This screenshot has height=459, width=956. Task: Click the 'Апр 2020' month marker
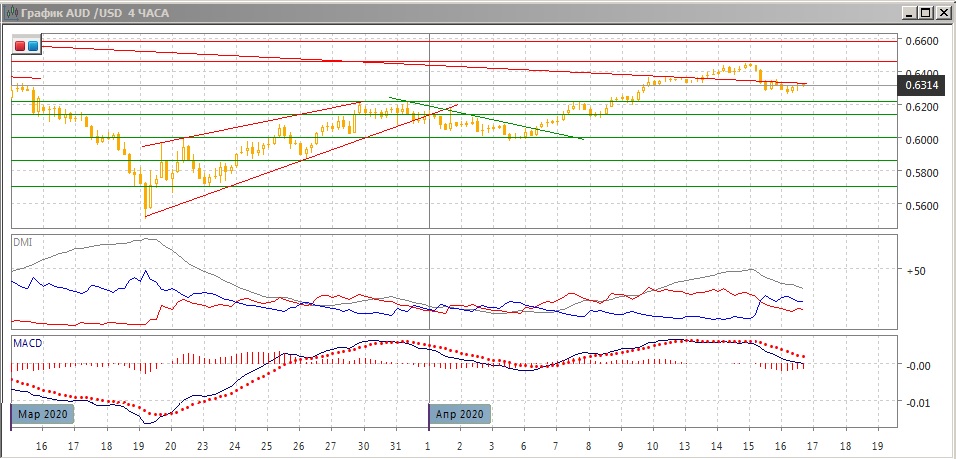[x=460, y=415]
